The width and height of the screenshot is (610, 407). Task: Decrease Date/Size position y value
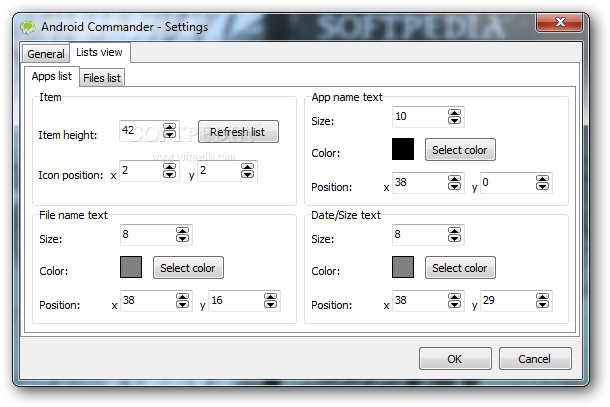(542, 304)
